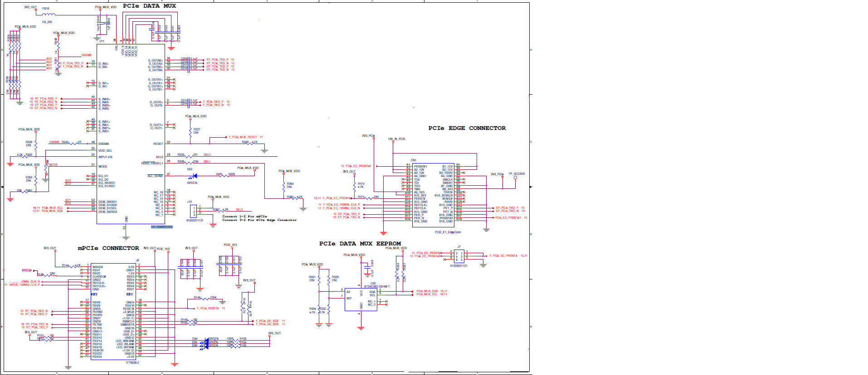Select the 'CN1' reference designator
Screen dimensions: 868x375
(x=414, y=160)
